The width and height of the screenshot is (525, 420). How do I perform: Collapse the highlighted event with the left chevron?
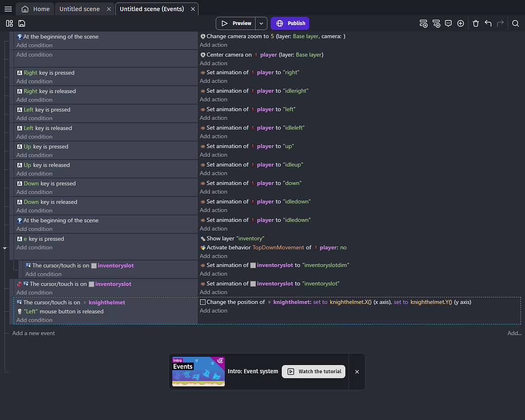pyautogui.click(x=4, y=247)
